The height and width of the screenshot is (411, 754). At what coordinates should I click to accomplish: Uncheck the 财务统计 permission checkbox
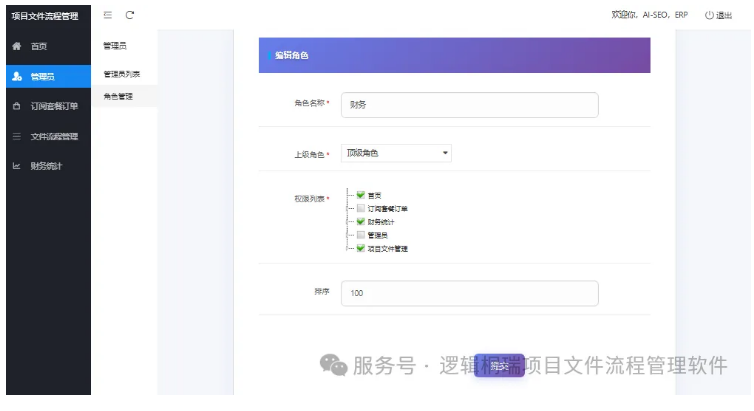click(x=361, y=222)
